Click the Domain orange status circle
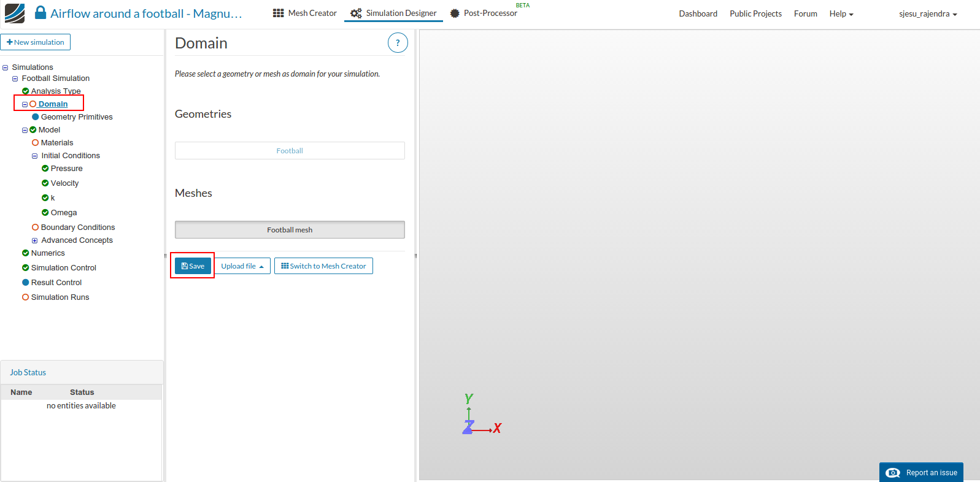 click(33, 104)
